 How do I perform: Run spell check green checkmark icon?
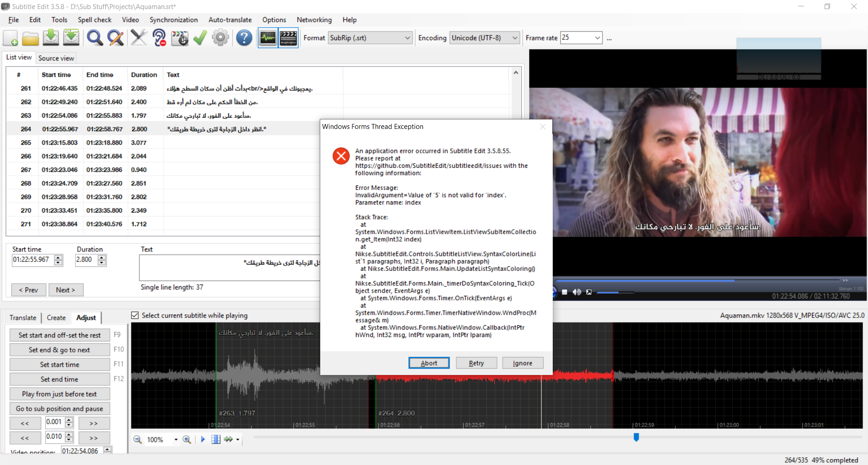(200, 38)
